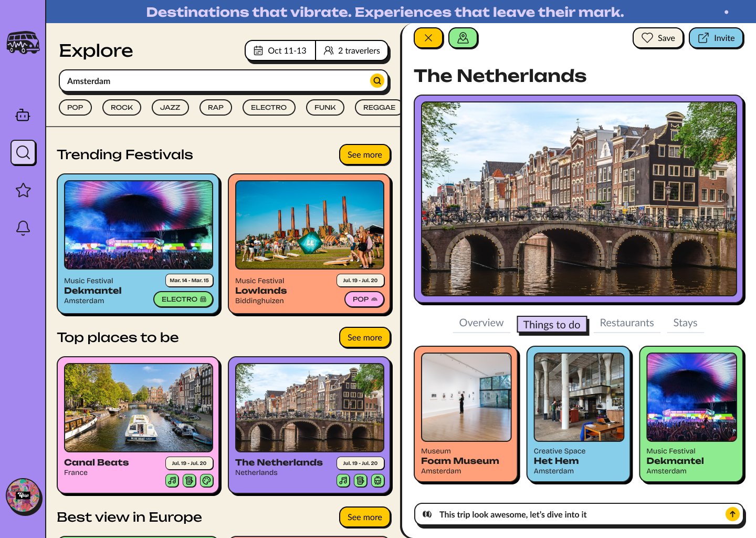This screenshot has width=756, height=538.
Task: Toggle the ELECTRO genre filter chip
Action: tap(269, 107)
